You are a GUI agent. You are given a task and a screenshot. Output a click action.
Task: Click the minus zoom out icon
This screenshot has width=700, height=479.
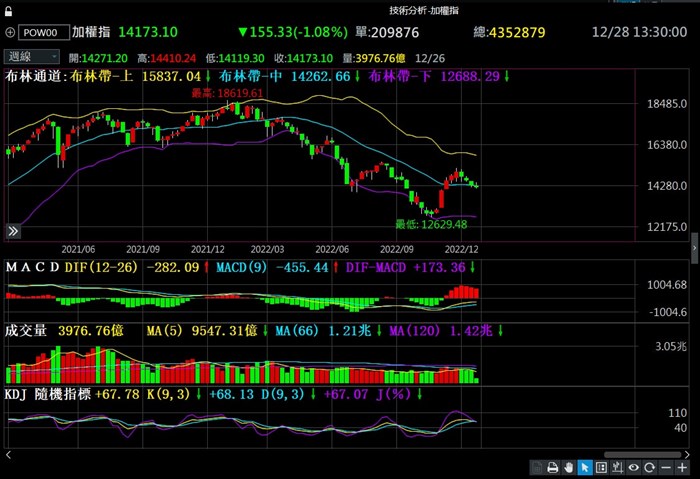pyautogui.click(x=667, y=468)
